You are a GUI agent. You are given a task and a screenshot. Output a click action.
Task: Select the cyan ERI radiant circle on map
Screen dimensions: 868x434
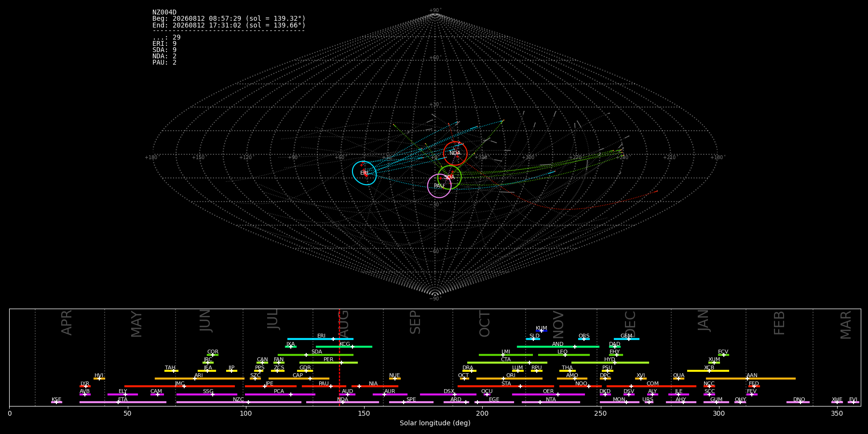[x=365, y=173]
